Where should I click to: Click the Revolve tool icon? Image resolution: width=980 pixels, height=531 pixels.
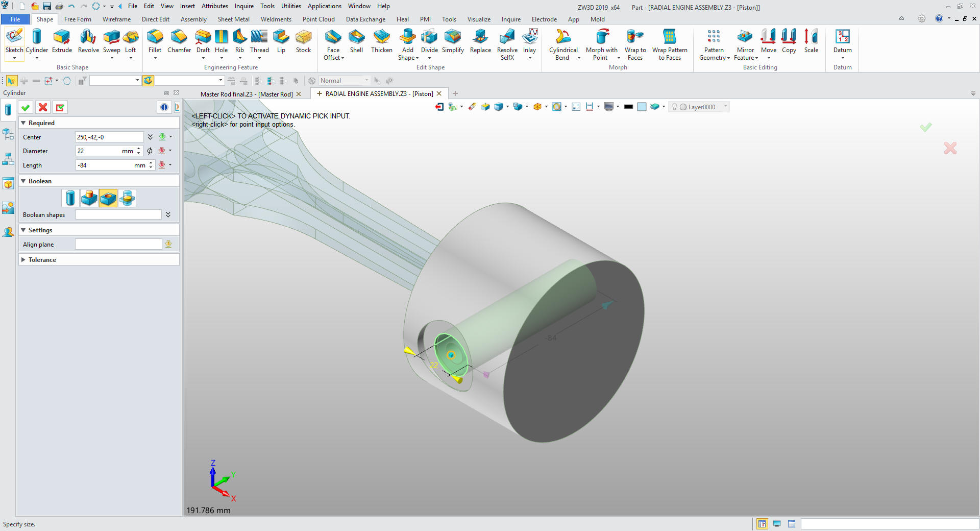[x=88, y=41]
